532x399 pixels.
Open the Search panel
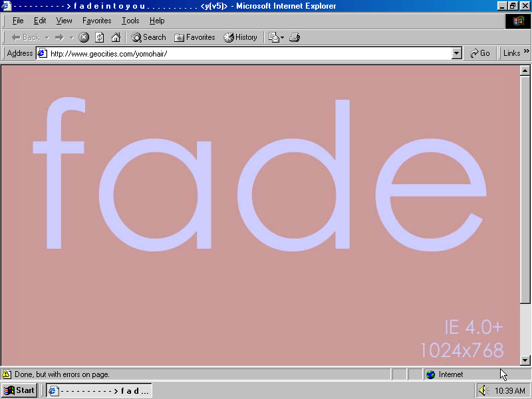click(148, 37)
